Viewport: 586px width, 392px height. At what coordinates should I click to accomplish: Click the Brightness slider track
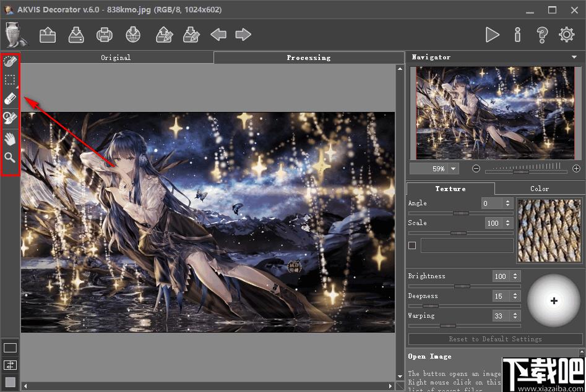click(465, 286)
